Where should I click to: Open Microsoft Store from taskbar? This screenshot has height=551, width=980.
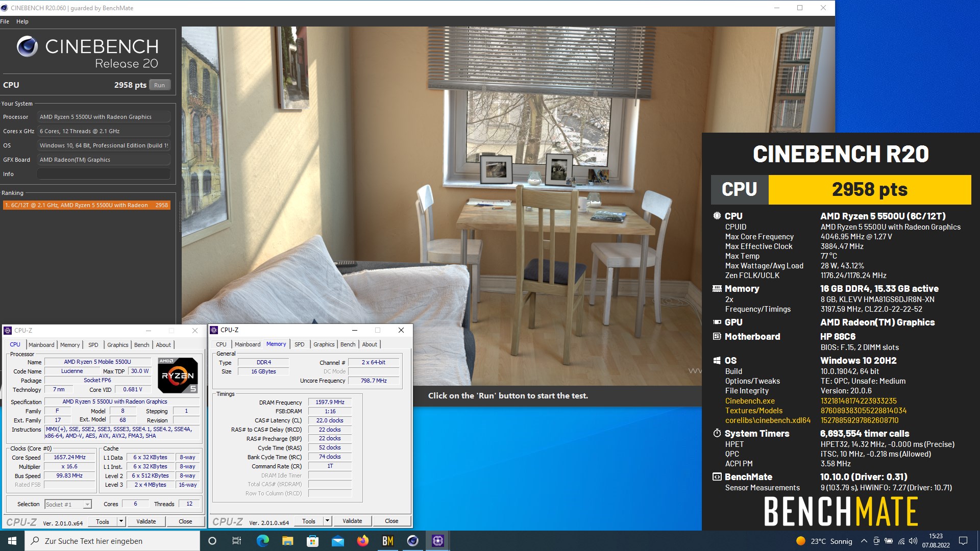tap(312, 541)
